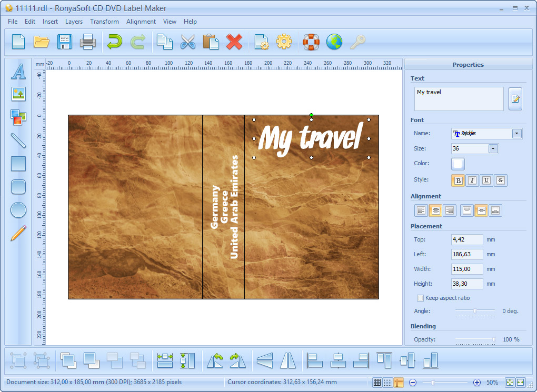Delete the selected object with the red X
This screenshot has height=392, width=537.
[x=234, y=42]
